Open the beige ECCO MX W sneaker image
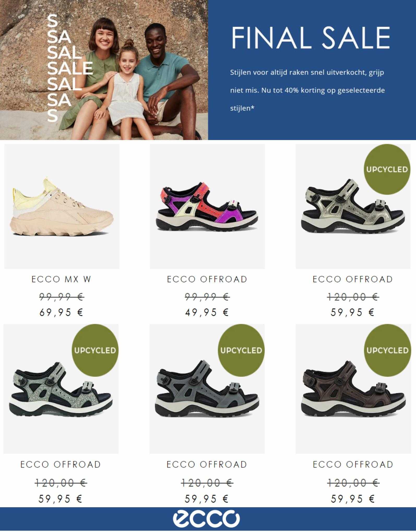The width and height of the screenshot is (416, 532). pyautogui.click(x=62, y=206)
